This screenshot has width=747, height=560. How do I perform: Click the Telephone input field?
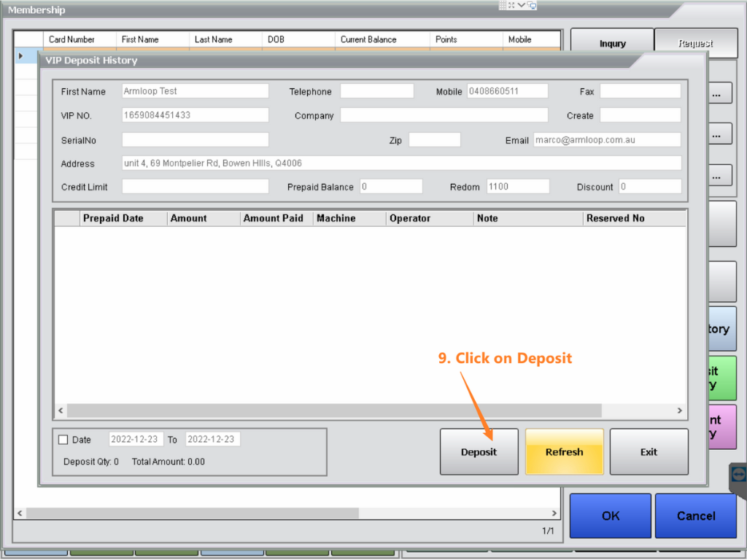coord(376,91)
